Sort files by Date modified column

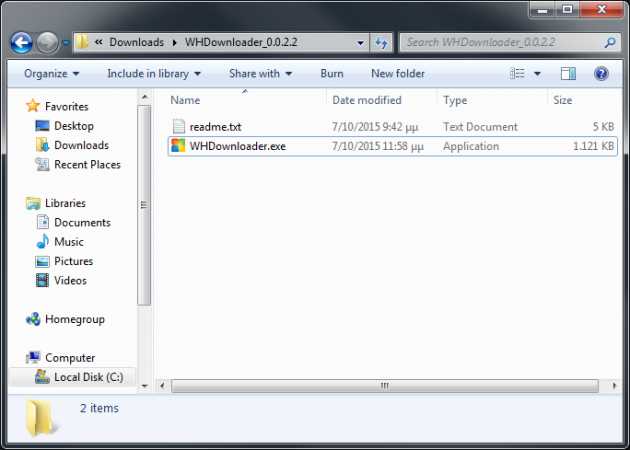click(365, 100)
